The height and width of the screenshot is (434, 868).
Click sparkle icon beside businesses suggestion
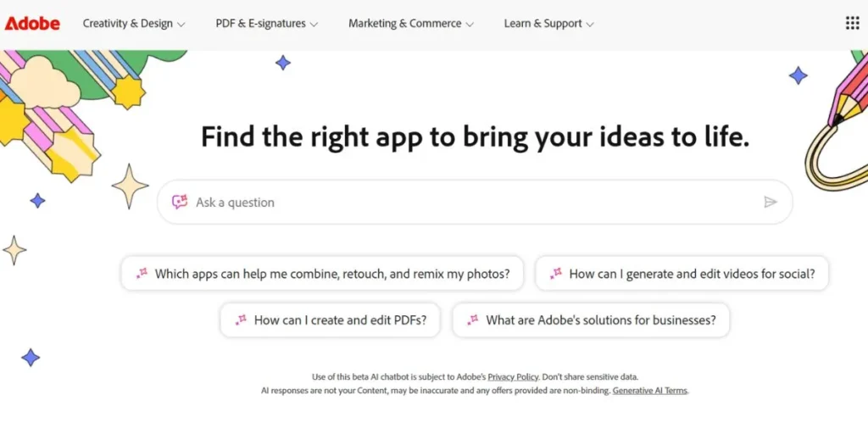[x=473, y=320]
